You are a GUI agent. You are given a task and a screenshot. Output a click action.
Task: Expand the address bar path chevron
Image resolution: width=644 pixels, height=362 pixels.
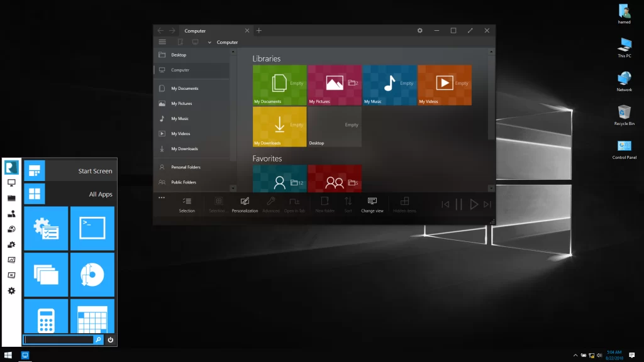[x=209, y=42]
